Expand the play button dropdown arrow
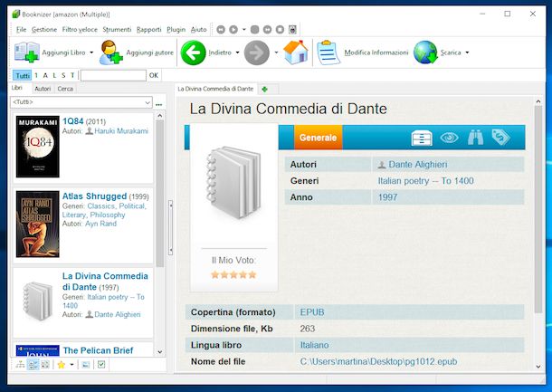552x392 pixels. [x=244, y=30]
